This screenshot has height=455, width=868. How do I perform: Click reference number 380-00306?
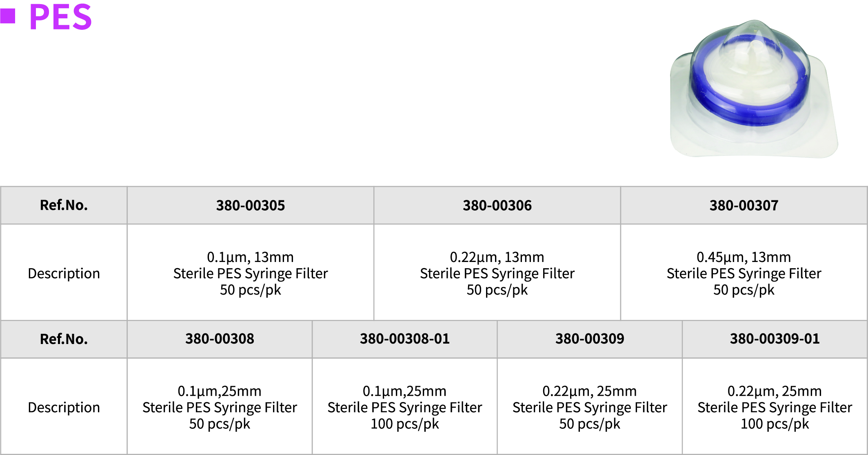click(497, 205)
